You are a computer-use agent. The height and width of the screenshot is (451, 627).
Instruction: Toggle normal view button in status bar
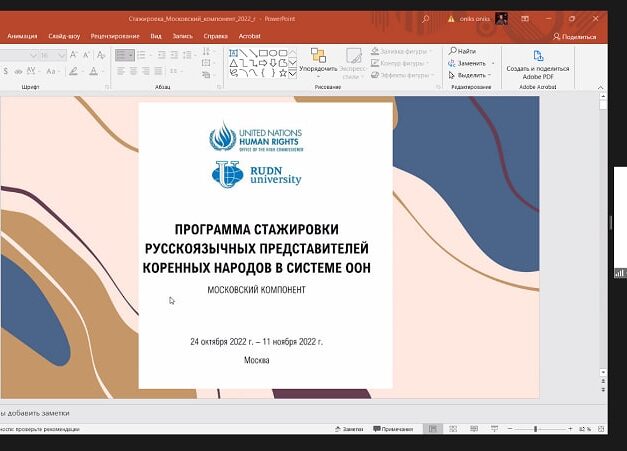coord(432,428)
